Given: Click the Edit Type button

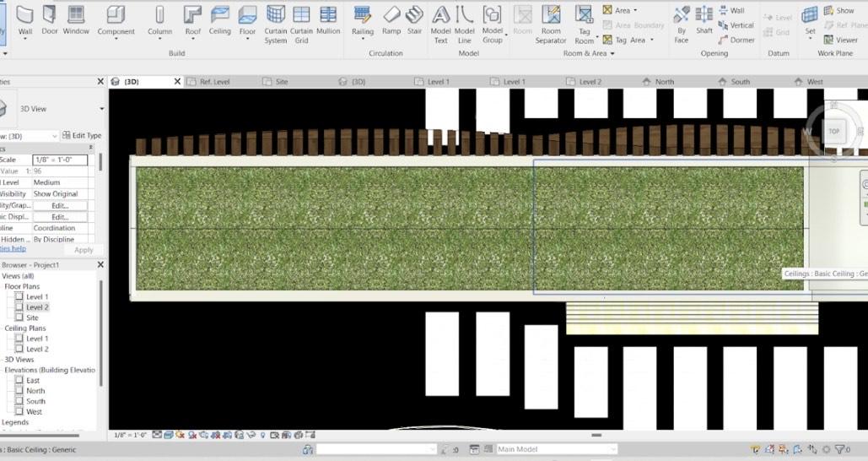Looking at the screenshot, I should click(82, 135).
